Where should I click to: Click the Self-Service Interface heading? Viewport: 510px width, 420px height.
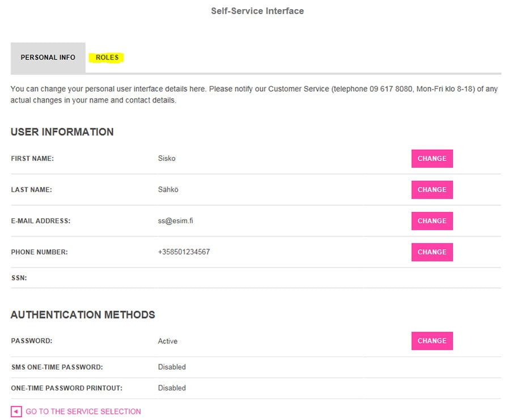tap(257, 11)
